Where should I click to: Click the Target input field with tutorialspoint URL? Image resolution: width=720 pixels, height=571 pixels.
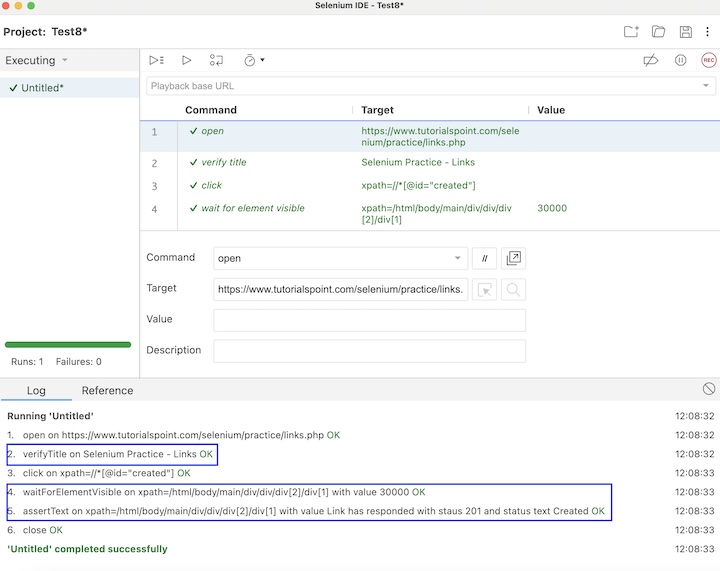click(x=340, y=290)
